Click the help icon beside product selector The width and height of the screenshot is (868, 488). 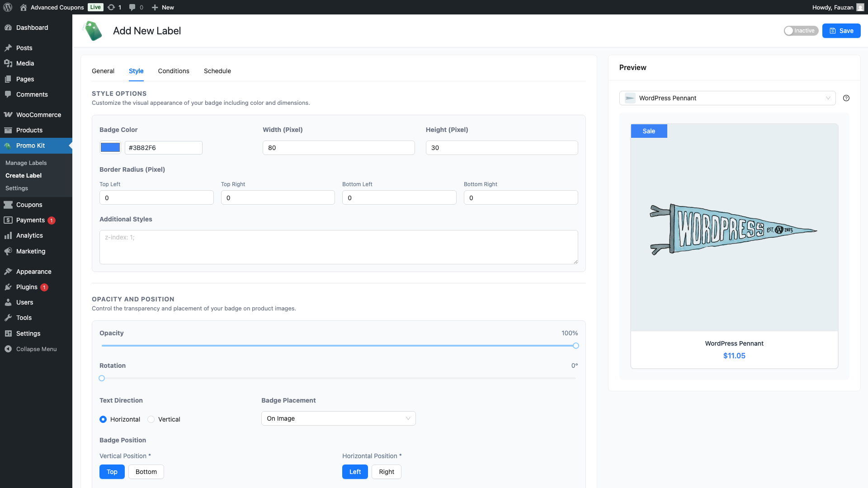(846, 98)
